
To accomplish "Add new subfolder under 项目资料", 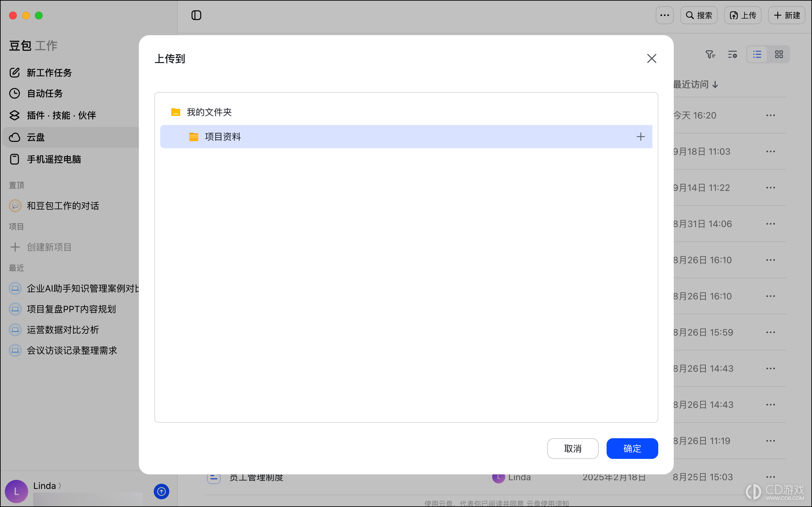I will point(640,137).
